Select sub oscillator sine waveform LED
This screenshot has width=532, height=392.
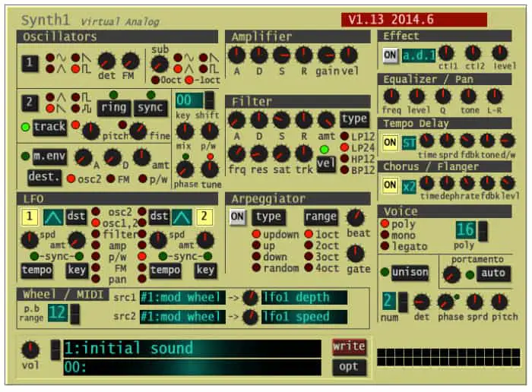[178, 57]
